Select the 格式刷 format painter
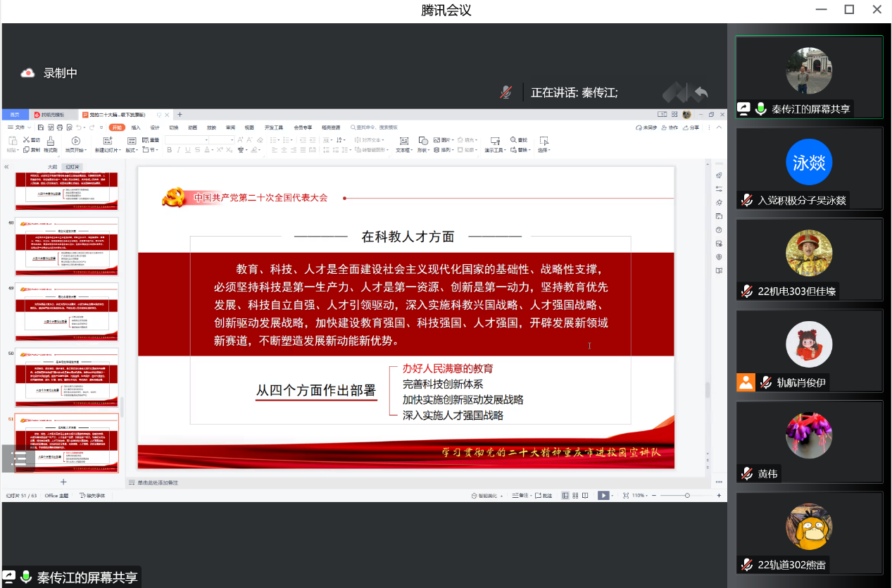The width and height of the screenshot is (892, 588). pos(51,144)
